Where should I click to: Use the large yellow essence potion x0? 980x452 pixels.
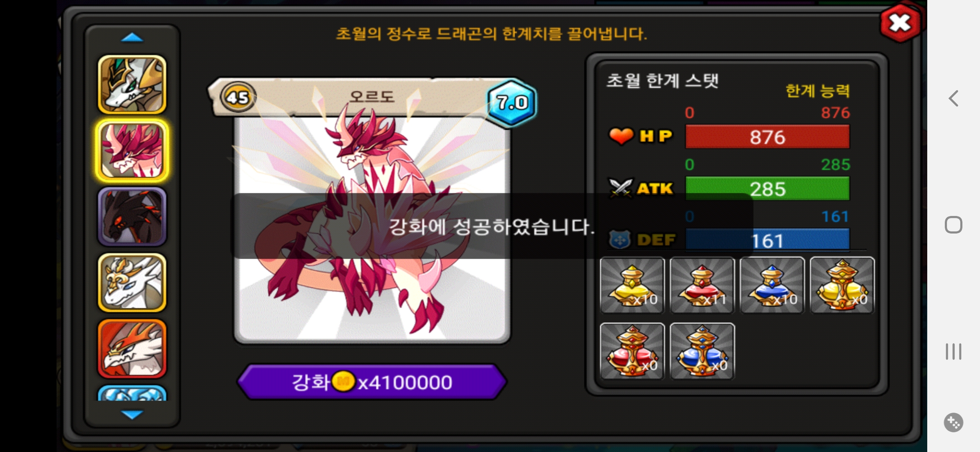[842, 285]
